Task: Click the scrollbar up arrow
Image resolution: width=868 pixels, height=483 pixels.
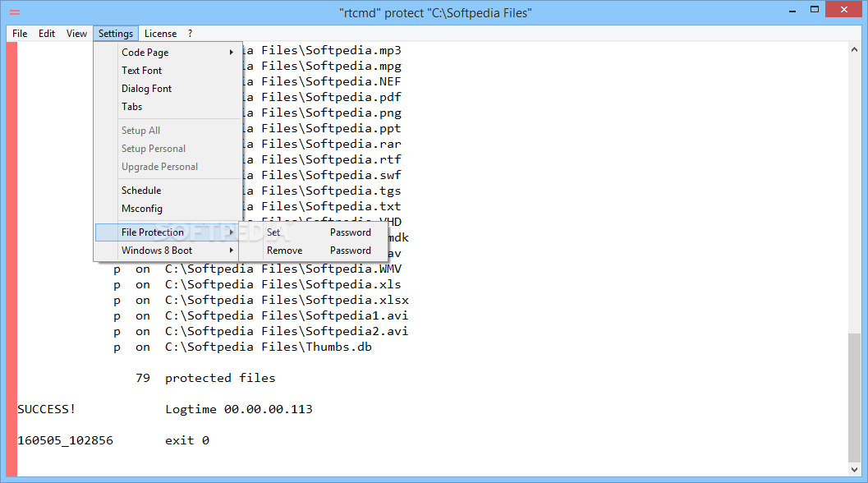Action: tap(855, 50)
